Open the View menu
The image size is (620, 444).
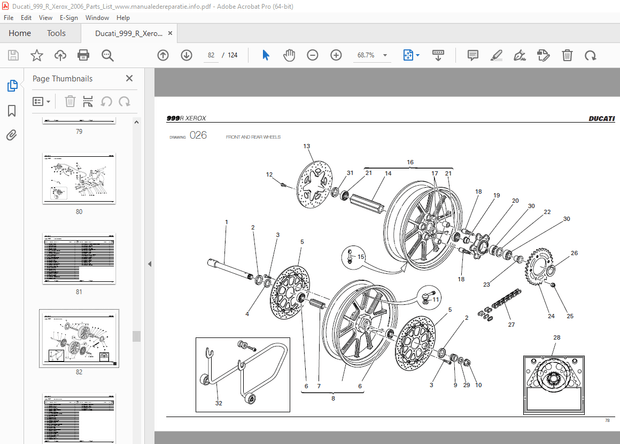click(45, 18)
